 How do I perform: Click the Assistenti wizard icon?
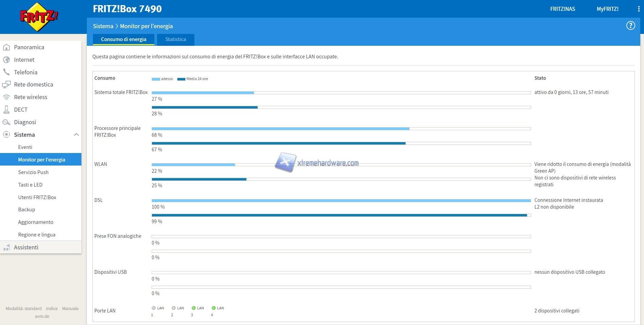click(6, 247)
